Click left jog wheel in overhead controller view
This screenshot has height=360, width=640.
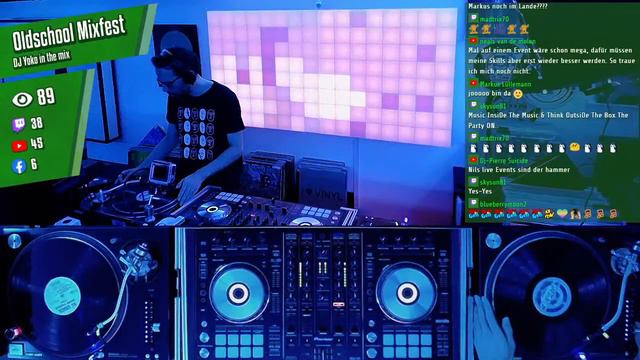click(x=239, y=293)
